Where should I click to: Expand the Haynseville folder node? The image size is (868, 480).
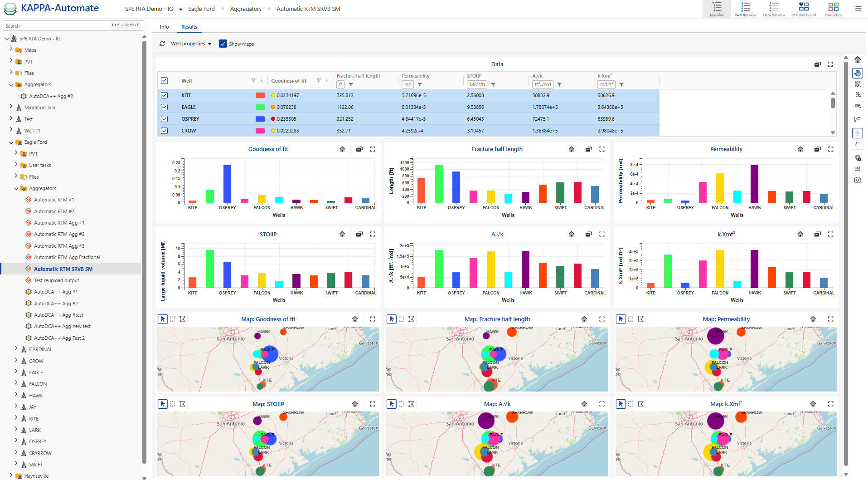[x=11, y=475]
